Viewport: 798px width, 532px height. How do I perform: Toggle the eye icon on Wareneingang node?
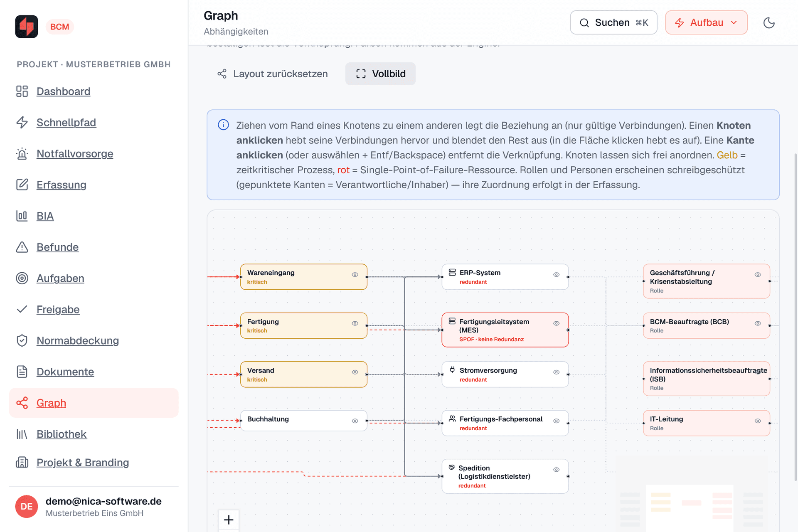[355, 274]
